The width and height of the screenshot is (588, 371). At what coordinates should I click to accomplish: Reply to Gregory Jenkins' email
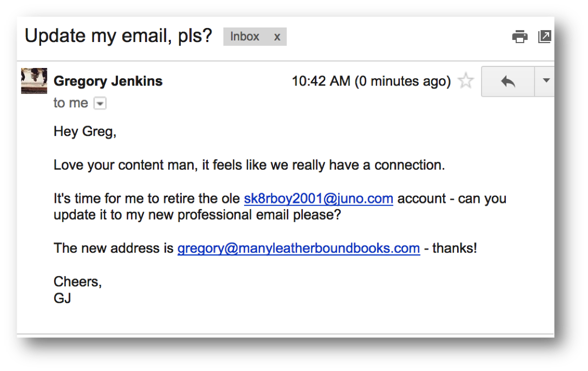click(x=507, y=81)
